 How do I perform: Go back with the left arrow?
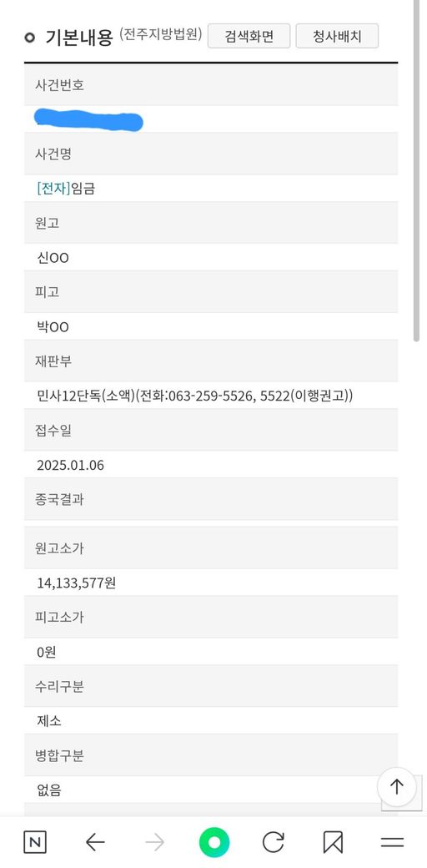pos(95,842)
